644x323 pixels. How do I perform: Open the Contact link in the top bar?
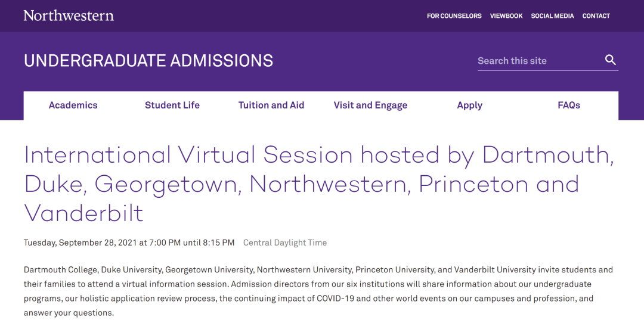596,16
